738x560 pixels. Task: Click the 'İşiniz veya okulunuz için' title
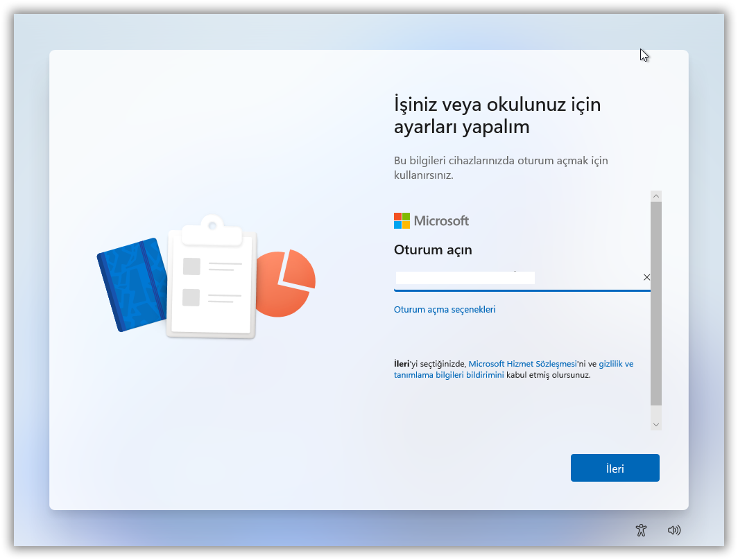point(497,115)
